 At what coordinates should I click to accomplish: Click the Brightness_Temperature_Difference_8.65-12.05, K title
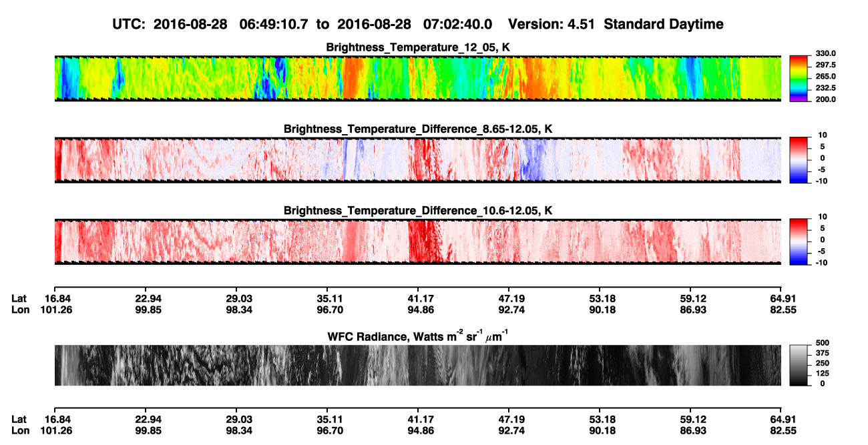pyautogui.click(x=418, y=129)
